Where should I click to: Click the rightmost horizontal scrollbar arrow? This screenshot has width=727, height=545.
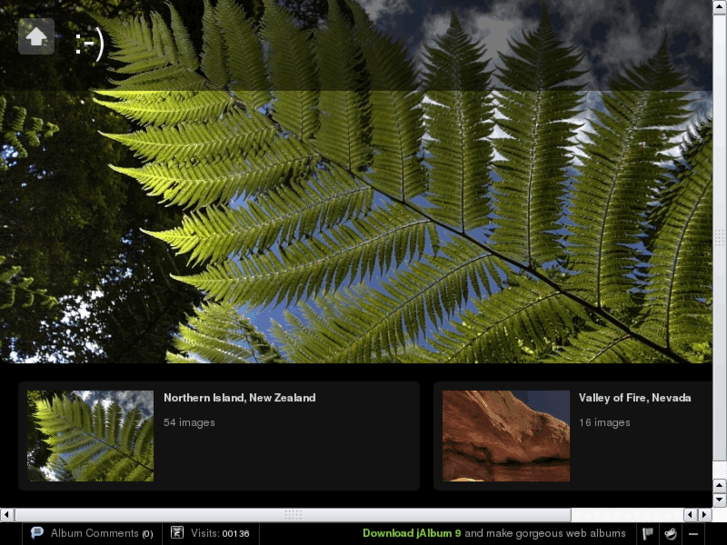pyautogui.click(x=705, y=514)
